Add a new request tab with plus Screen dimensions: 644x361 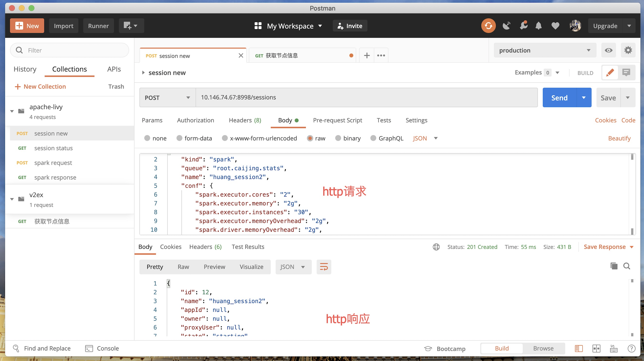tap(367, 55)
